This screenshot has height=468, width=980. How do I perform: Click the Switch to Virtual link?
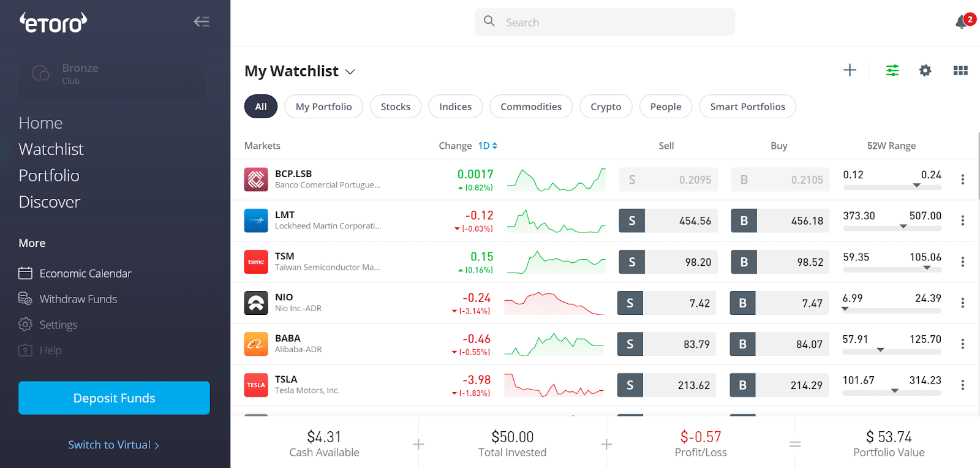(113, 445)
